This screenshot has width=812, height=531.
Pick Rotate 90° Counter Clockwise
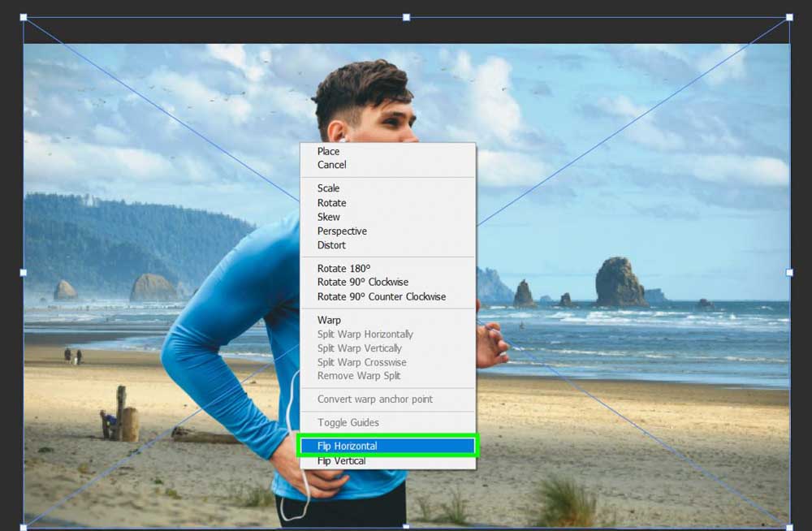pos(387,296)
